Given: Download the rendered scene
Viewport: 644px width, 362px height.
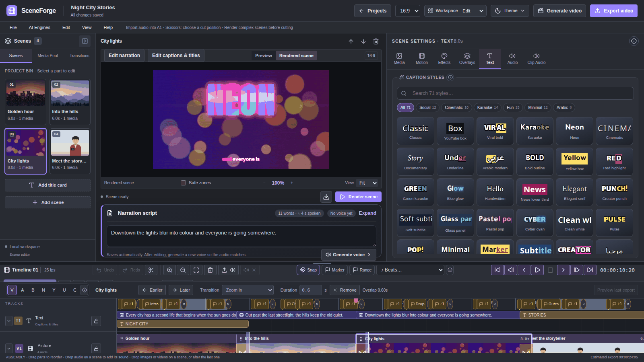Looking at the screenshot, I should pos(326,197).
